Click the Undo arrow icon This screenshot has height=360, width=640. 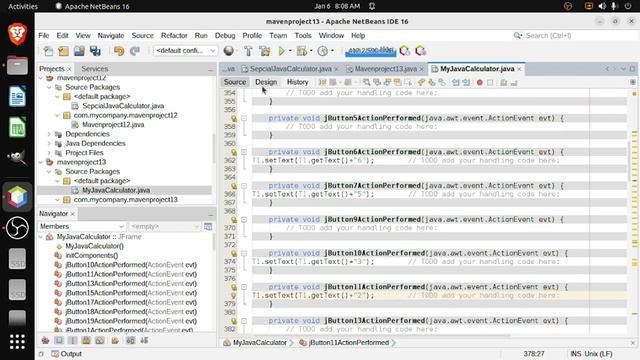coord(119,51)
